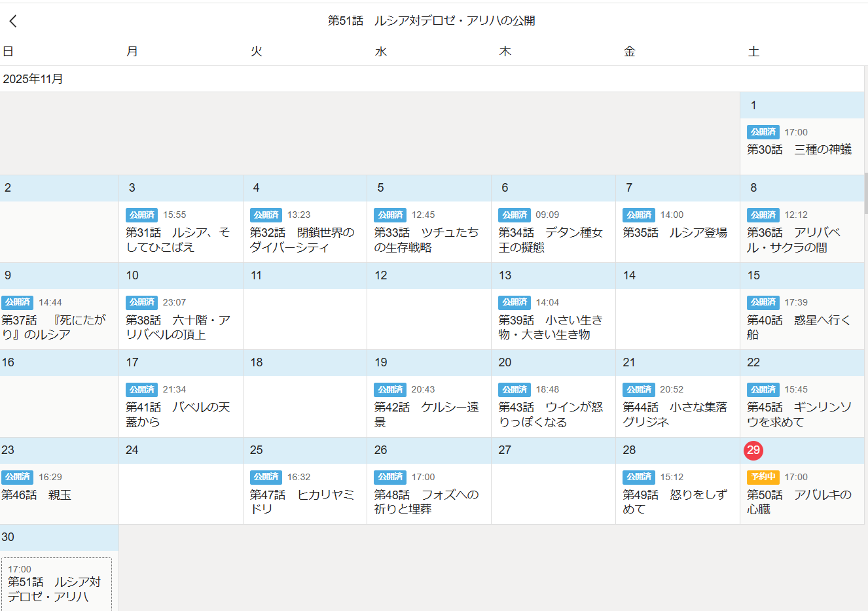Open 第44話 小さな集落グリジネ
The image size is (868, 611).
[x=674, y=414]
